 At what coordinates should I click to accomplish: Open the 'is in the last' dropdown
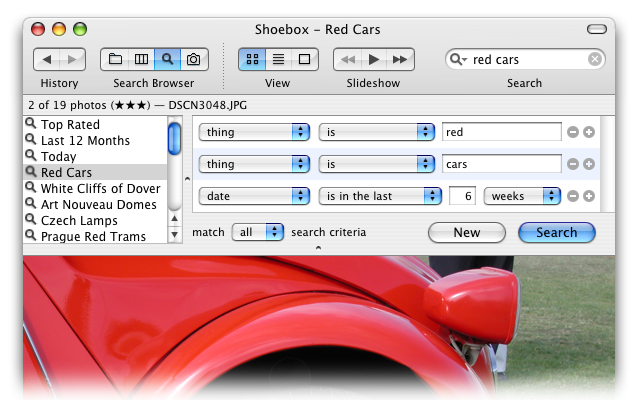click(x=379, y=196)
